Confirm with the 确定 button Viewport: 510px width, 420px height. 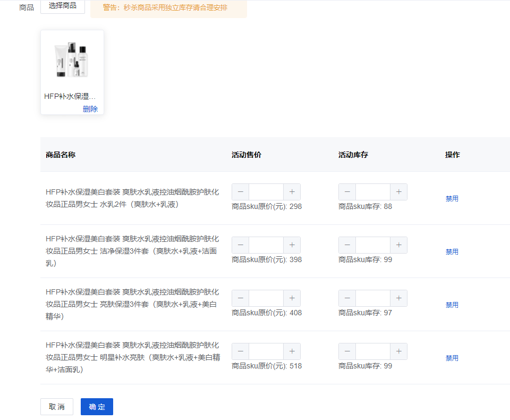pyautogui.click(x=97, y=407)
